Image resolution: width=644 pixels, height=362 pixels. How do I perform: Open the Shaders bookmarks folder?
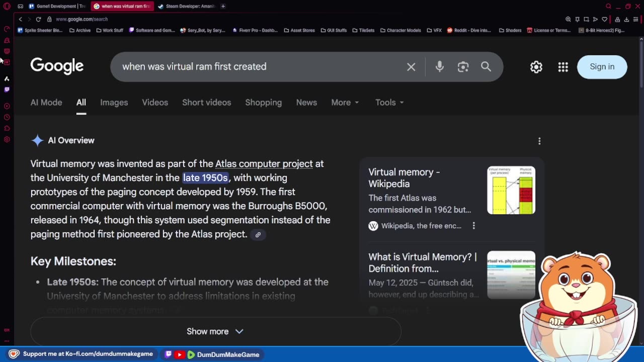pos(510,30)
